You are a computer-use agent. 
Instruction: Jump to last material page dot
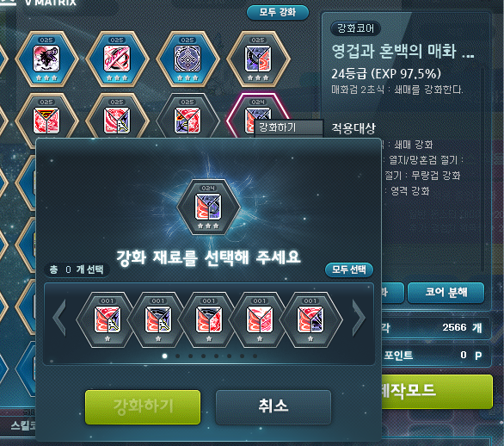click(255, 356)
